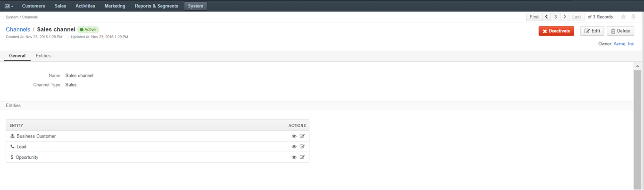
Task: Open the Acme, Inc owner link
Action: point(623,44)
